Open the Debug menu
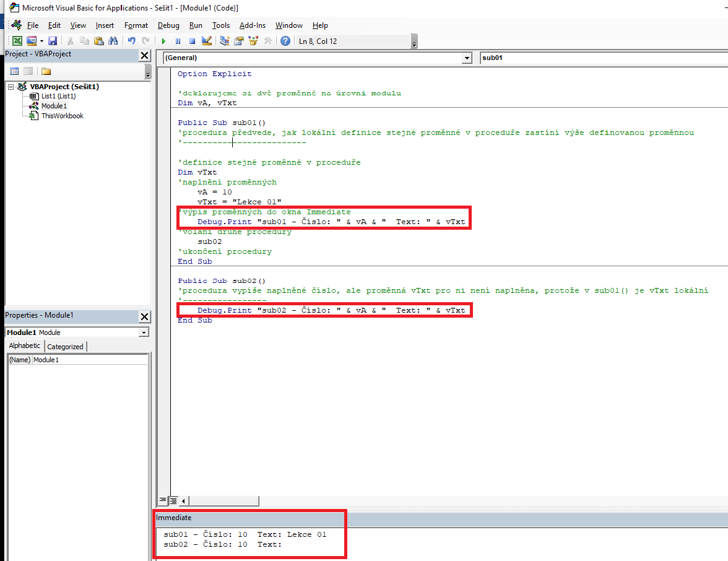 pos(168,25)
